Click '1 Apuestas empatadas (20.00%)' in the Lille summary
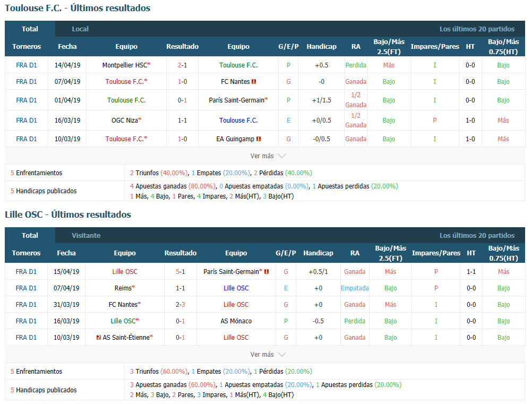This screenshot has width=532, height=404. (266, 385)
